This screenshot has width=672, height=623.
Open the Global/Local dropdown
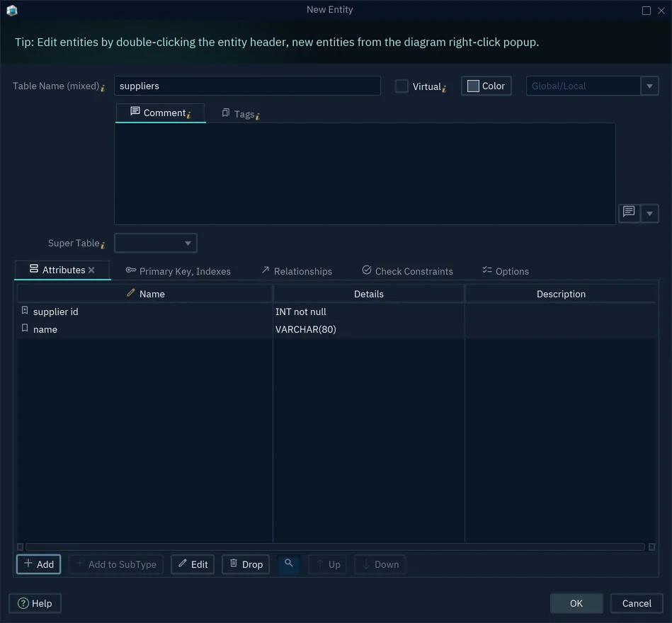(649, 86)
